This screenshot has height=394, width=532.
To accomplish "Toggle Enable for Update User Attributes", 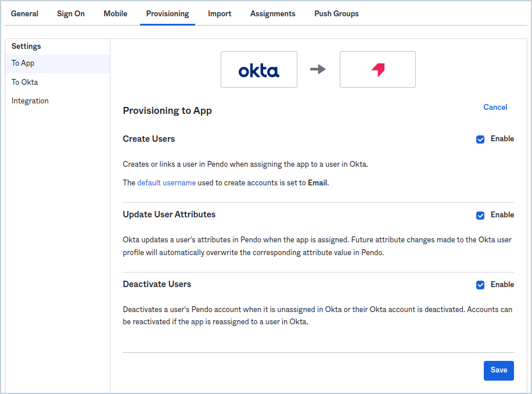I will [x=480, y=215].
